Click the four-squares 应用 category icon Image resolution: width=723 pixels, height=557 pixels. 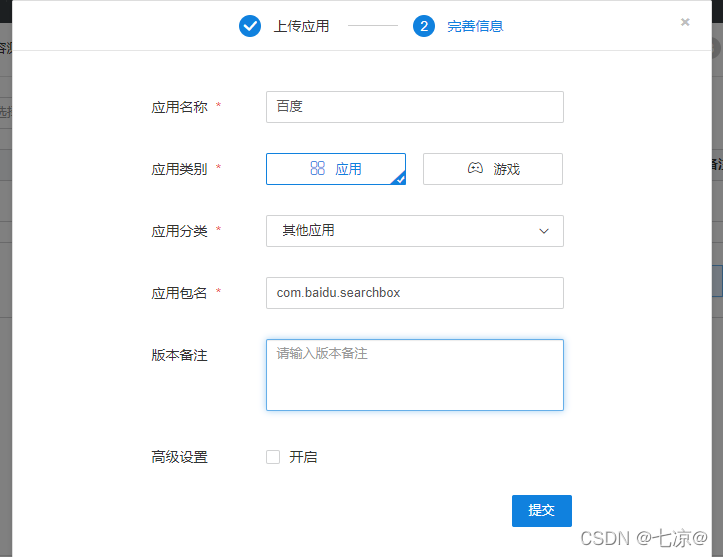(317, 168)
